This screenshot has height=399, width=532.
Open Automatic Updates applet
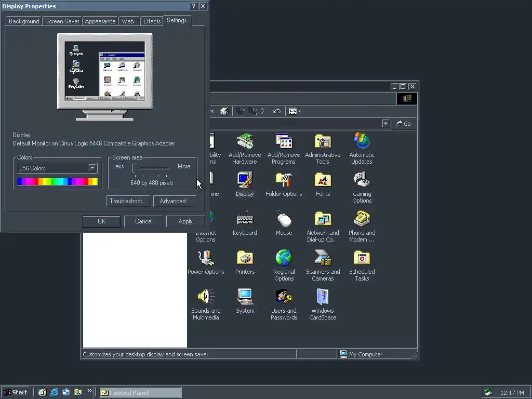click(362, 149)
